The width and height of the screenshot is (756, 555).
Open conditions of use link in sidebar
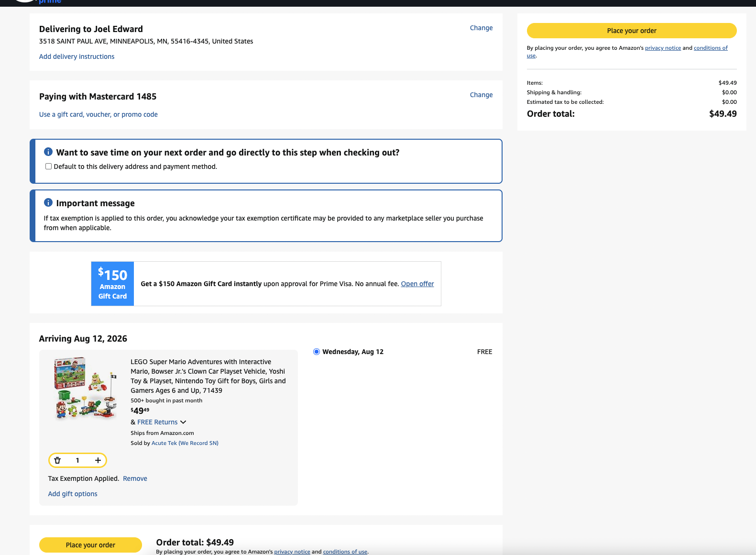tap(711, 48)
